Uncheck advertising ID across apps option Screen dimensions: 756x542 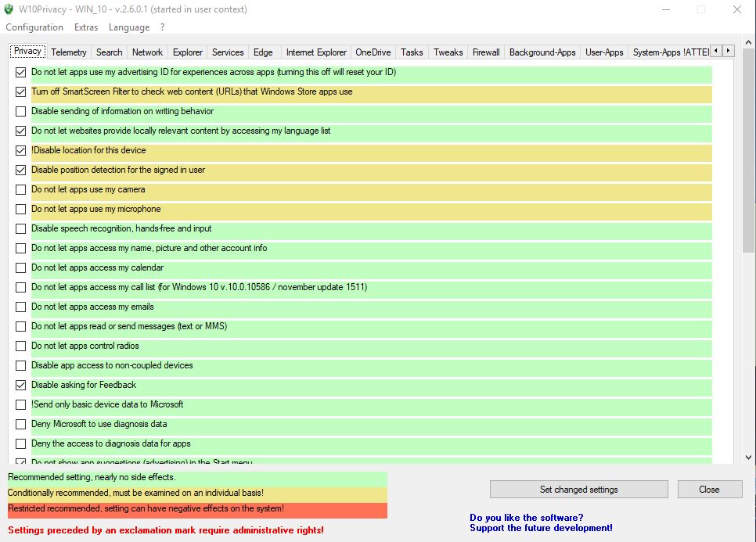(x=20, y=72)
